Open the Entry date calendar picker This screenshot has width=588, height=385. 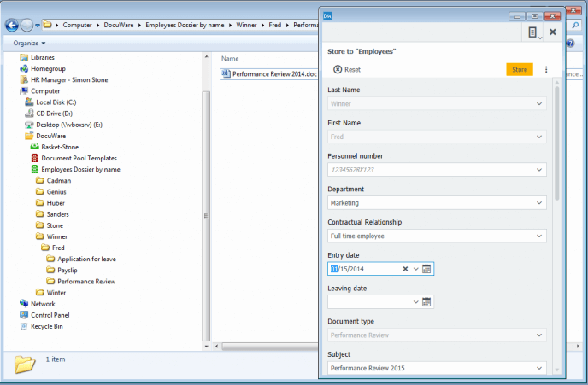coord(427,269)
